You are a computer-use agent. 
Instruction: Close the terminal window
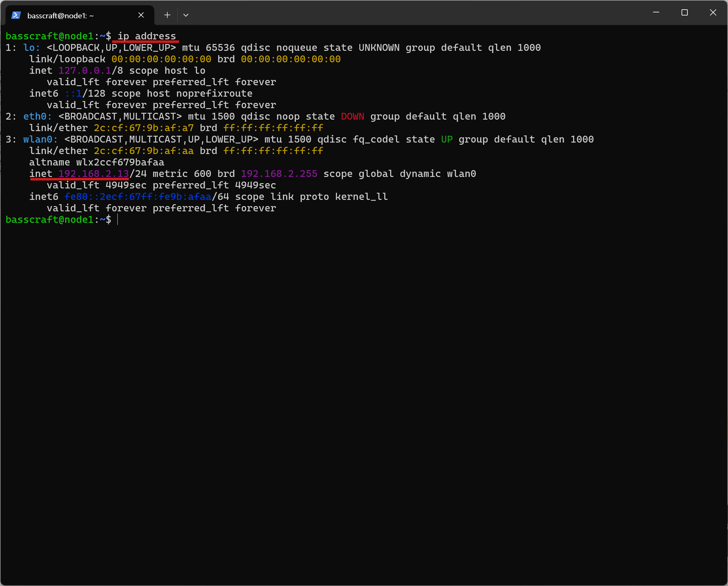713,12
